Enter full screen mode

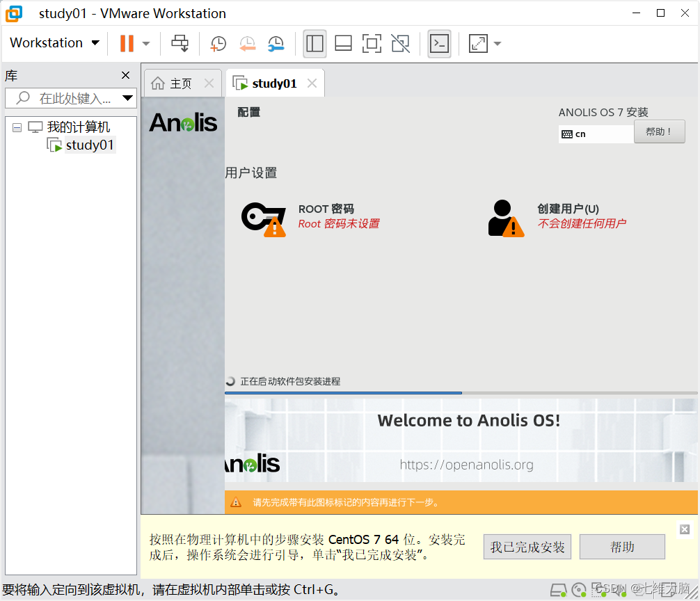tap(372, 44)
